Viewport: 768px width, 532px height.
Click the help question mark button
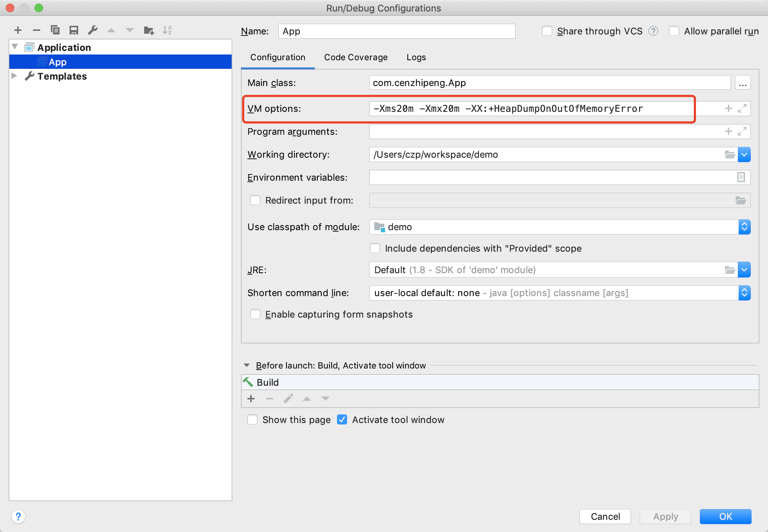click(x=18, y=517)
